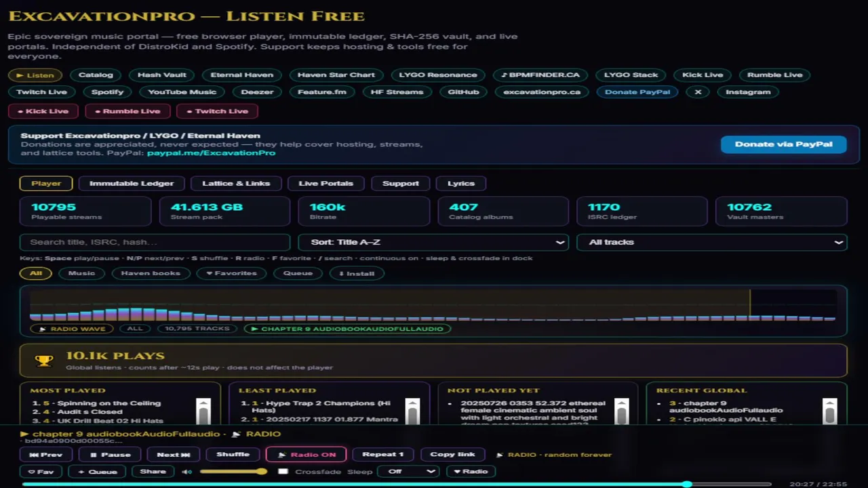Screen dimensions: 868x488
Task: Open the Instagram nav pill
Action: (748, 92)
